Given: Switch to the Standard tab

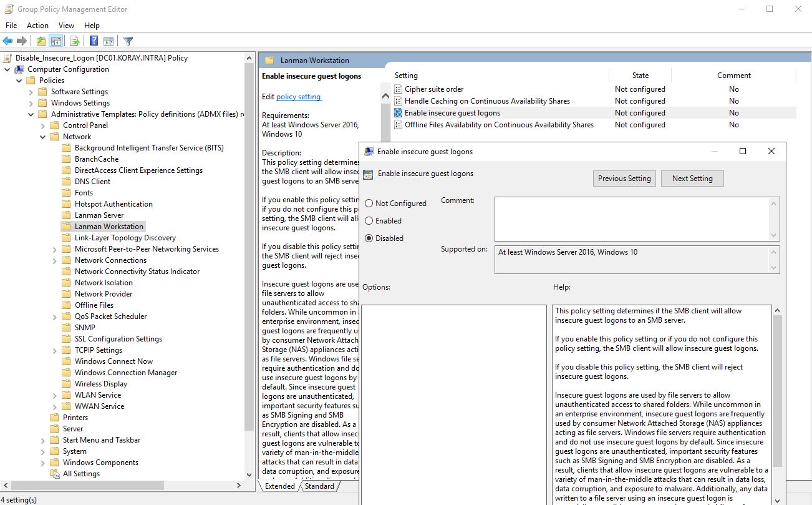Looking at the screenshot, I should click(x=319, y=486).
